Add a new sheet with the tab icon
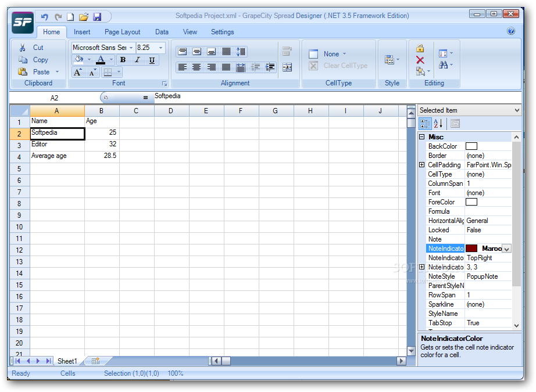 [96, 361]
